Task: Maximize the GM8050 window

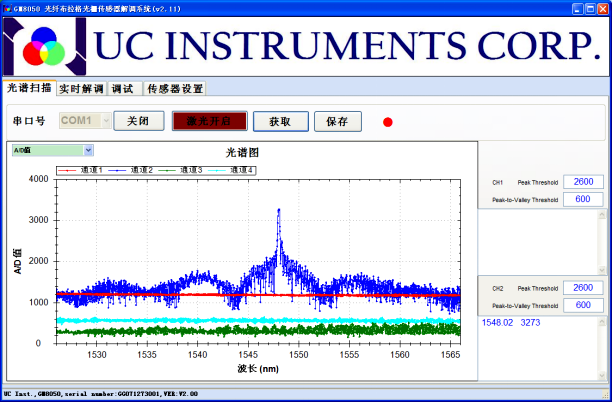Action: (x=591, y=9)
